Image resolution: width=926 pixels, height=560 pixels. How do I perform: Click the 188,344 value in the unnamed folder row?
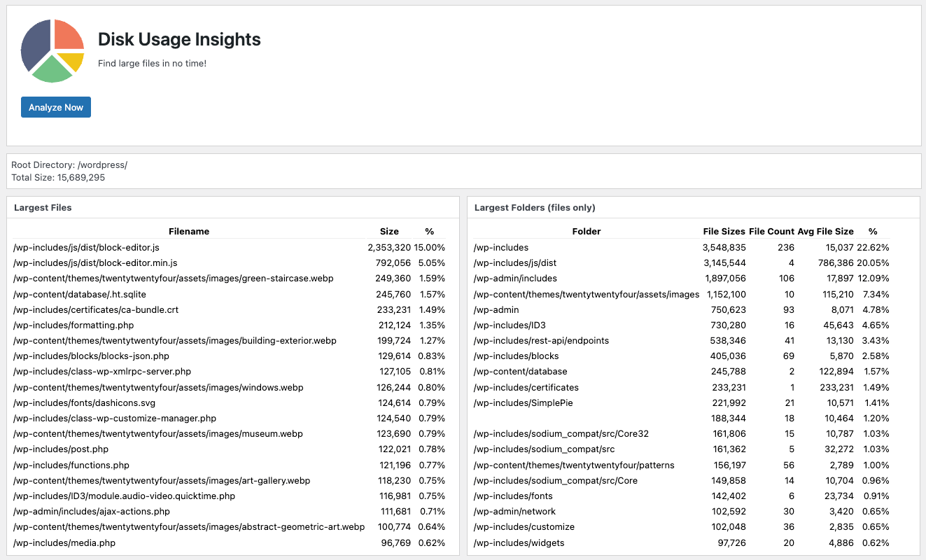730,418
